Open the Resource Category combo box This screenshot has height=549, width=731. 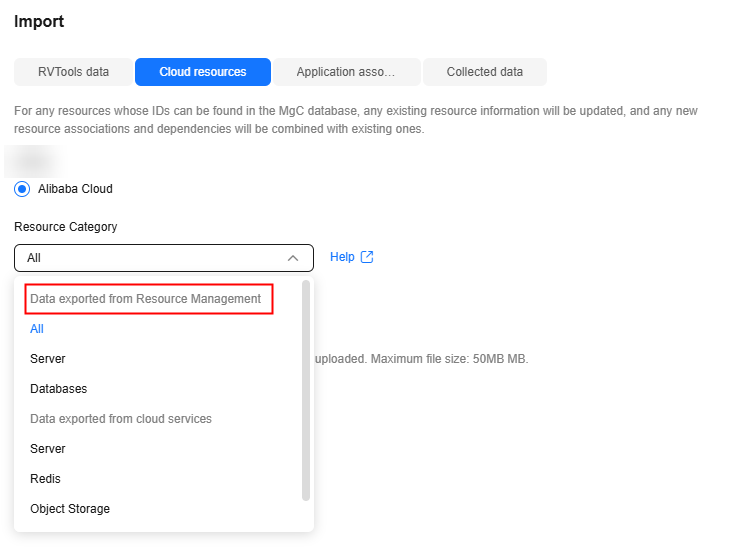tap(164, 258)
